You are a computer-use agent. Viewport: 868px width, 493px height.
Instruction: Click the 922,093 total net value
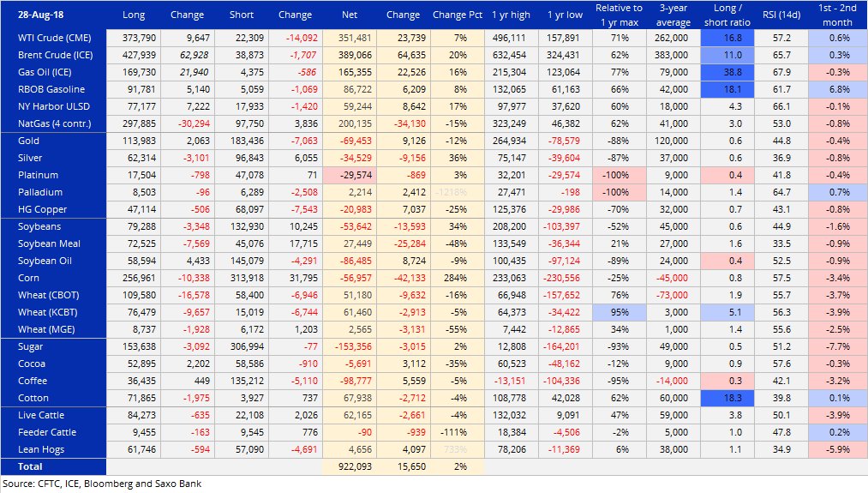(x=349, y=466)
